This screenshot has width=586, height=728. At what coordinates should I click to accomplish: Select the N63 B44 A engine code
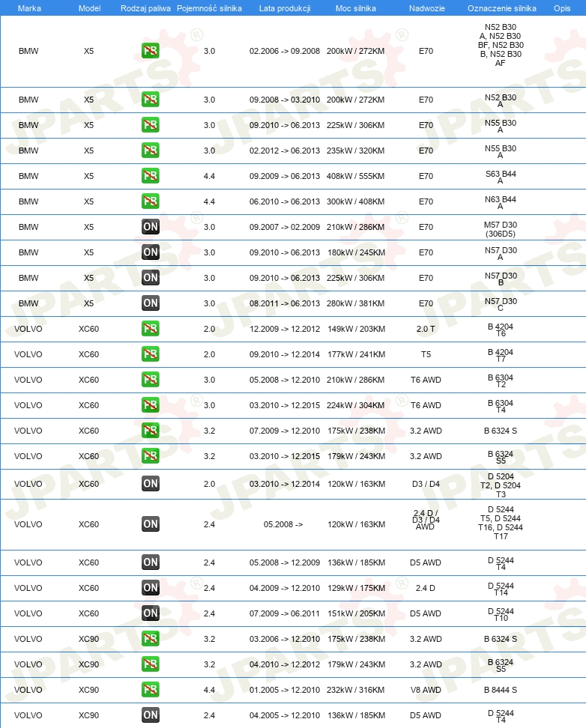(501, 202)
